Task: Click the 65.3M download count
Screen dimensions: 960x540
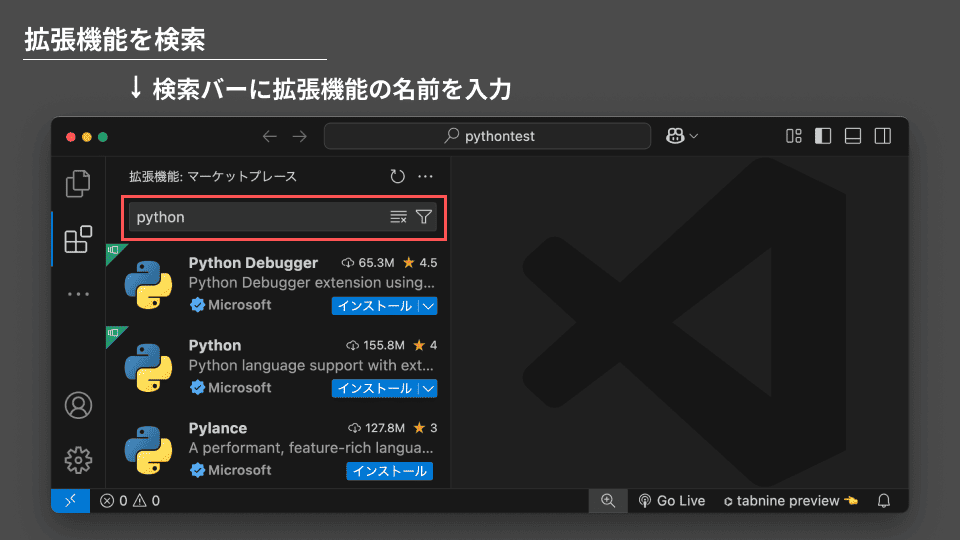Action: (368, 263)
